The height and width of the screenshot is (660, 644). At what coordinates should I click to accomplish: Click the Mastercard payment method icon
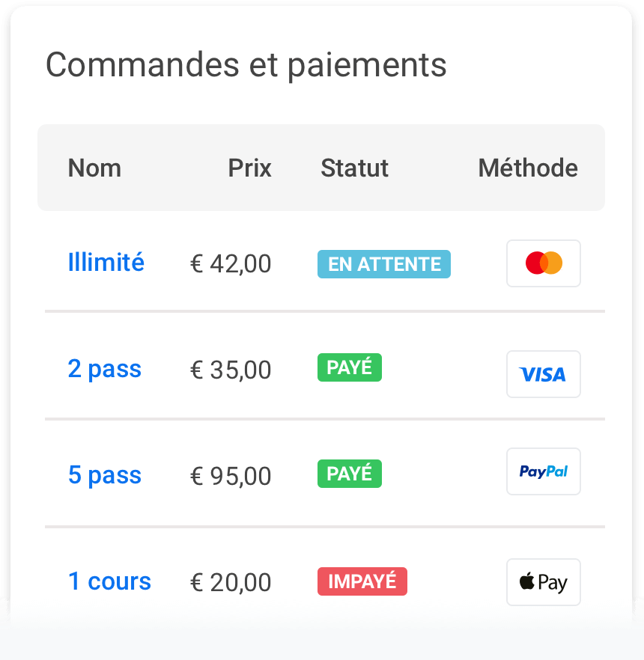544,263
